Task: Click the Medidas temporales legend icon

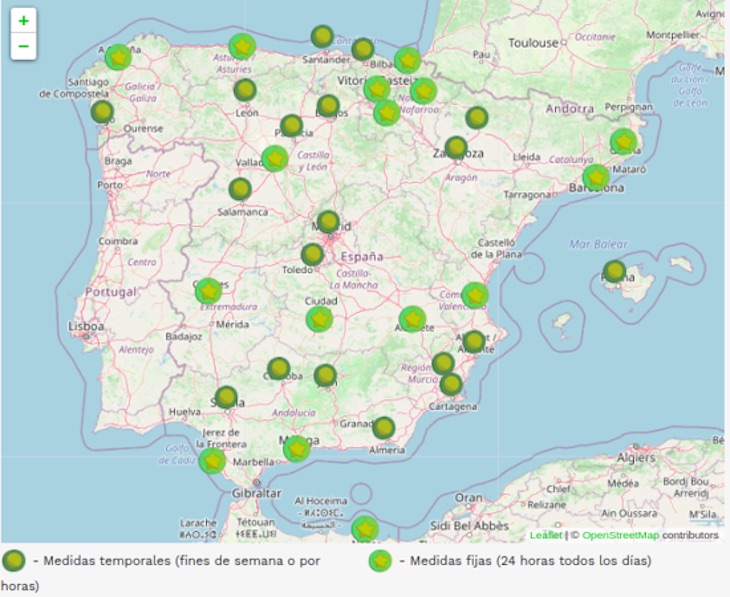Action: [14, 561]
